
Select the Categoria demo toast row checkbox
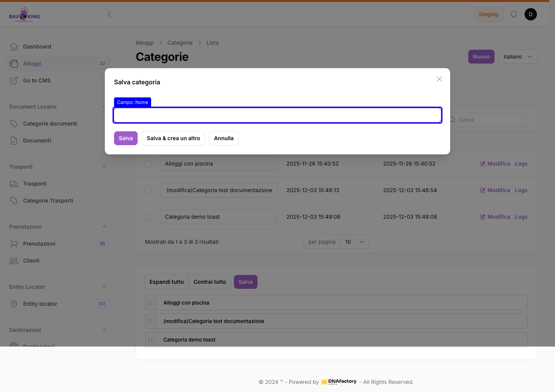148,217
